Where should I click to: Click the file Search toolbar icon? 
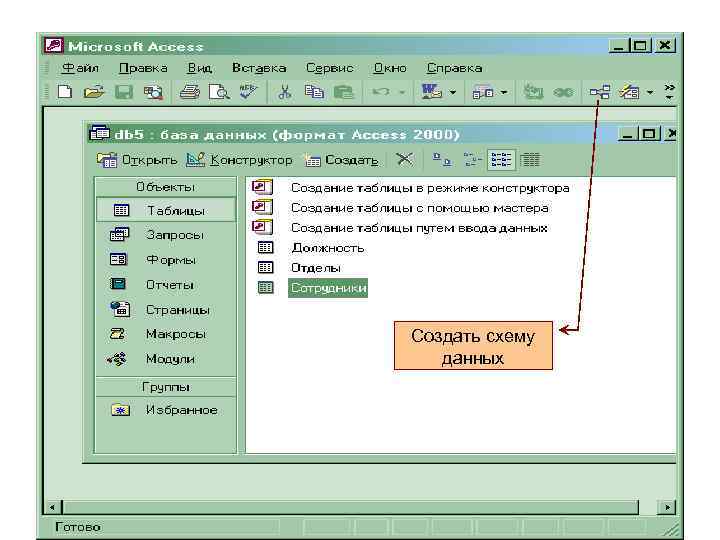[x=153, y=92]
